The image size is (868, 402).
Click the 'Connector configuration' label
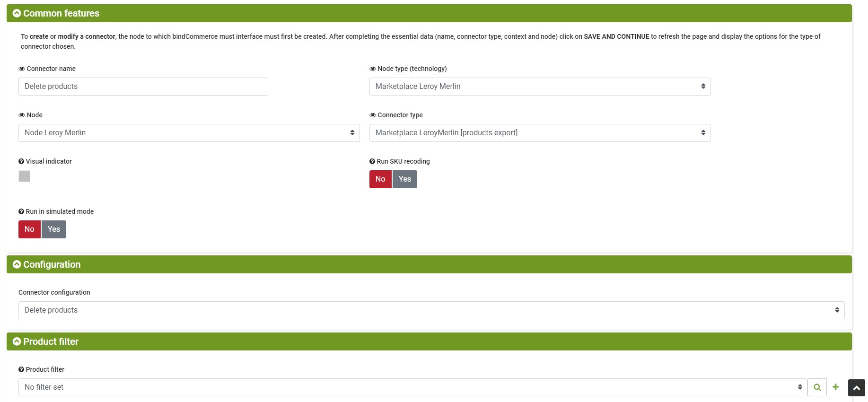(x=54, y=292)
